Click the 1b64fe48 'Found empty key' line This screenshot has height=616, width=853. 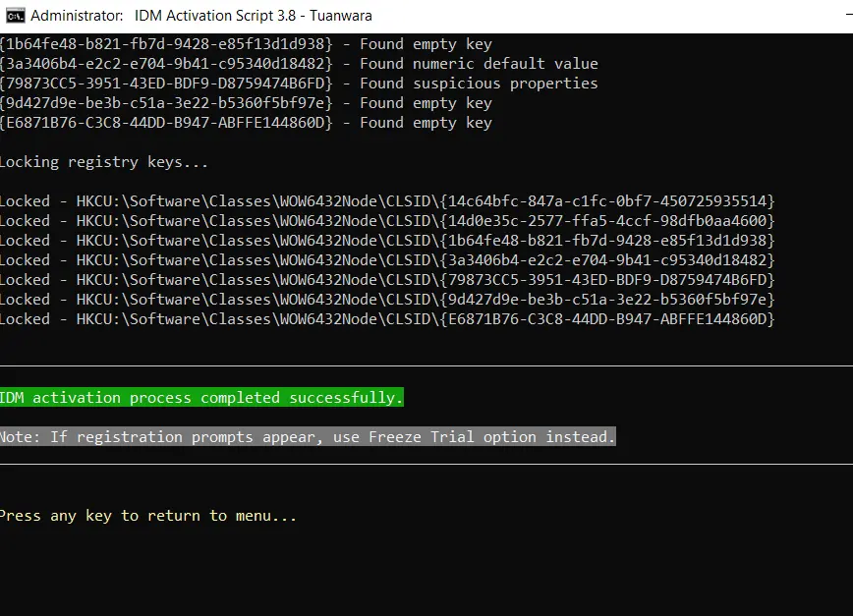[x=246, y=44]
